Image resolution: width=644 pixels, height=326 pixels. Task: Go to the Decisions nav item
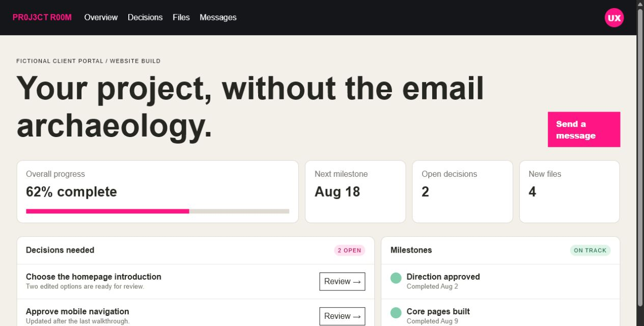(145, 17)
